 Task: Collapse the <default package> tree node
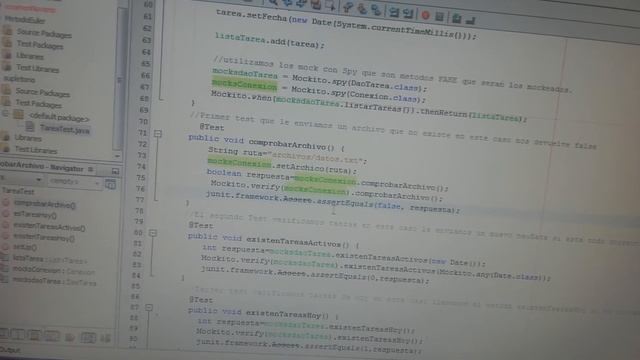point(5,113)
